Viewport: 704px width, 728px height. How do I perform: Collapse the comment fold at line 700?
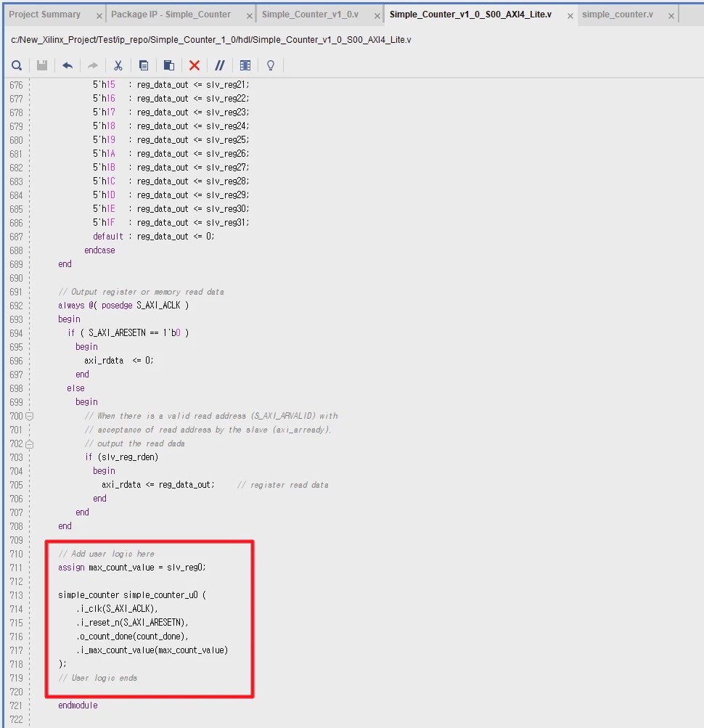point(29,416)
